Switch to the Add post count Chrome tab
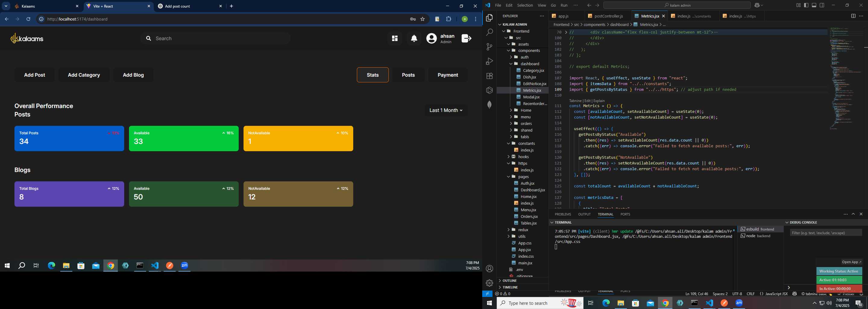The width and height of the screenshot is (868, 309). [x=189, y=6]
